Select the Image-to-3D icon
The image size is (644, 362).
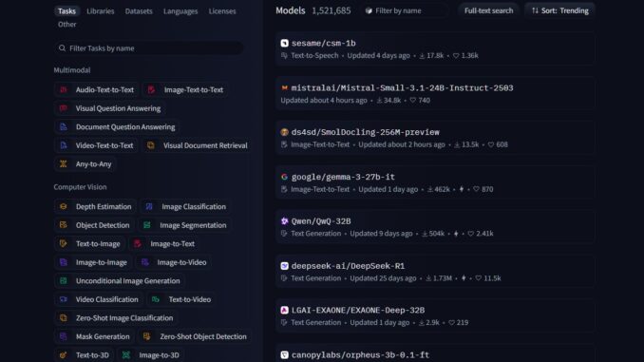(x=126, y=355)
